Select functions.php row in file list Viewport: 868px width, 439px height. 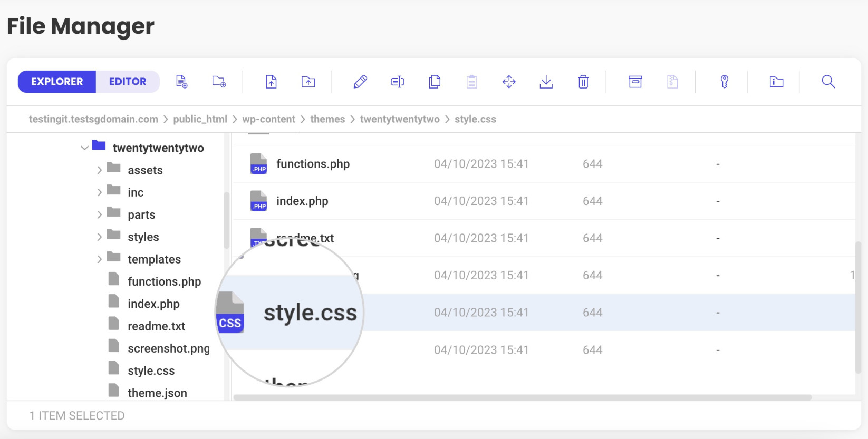544,164
